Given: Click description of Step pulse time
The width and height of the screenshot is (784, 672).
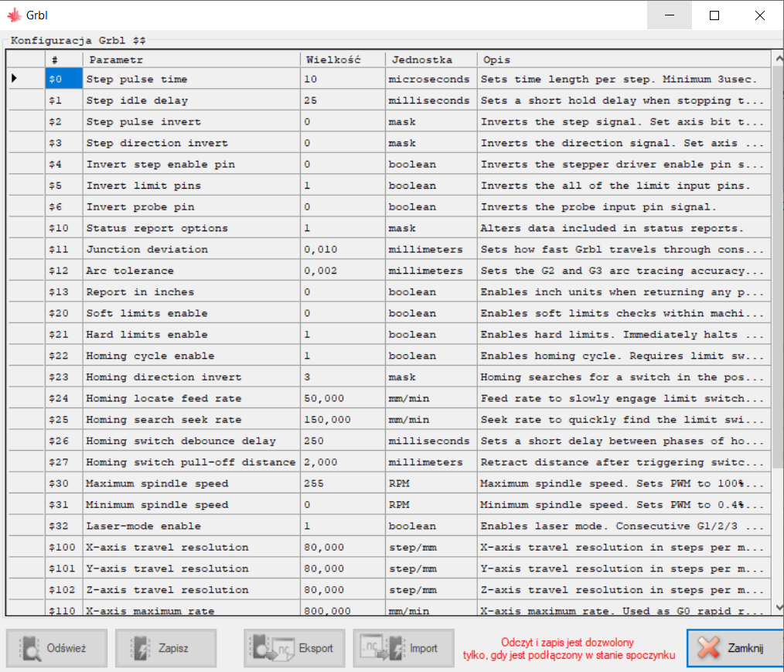Looking at the screenshot, I should coord(624,79).
